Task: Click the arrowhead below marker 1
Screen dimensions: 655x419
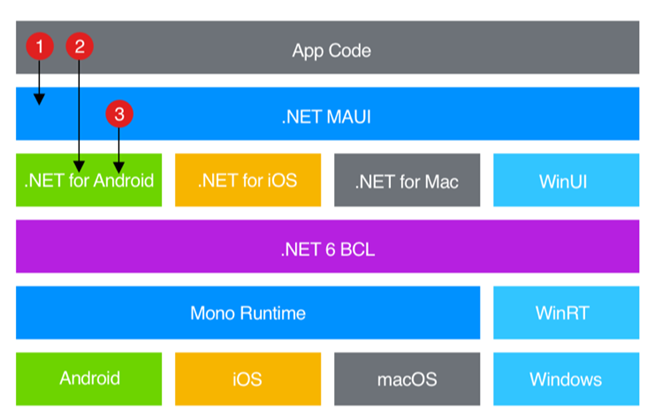Action: 39,99
